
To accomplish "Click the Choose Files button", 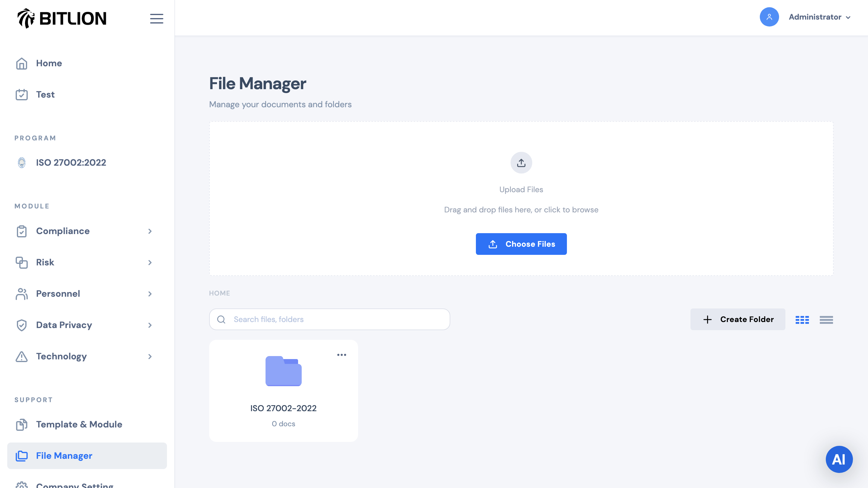I will (x=521, y=244).
